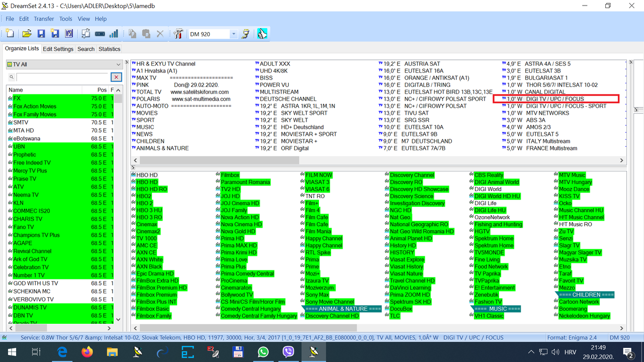
Task: Switch to the Statistics tab
Action: coord(109,49)
